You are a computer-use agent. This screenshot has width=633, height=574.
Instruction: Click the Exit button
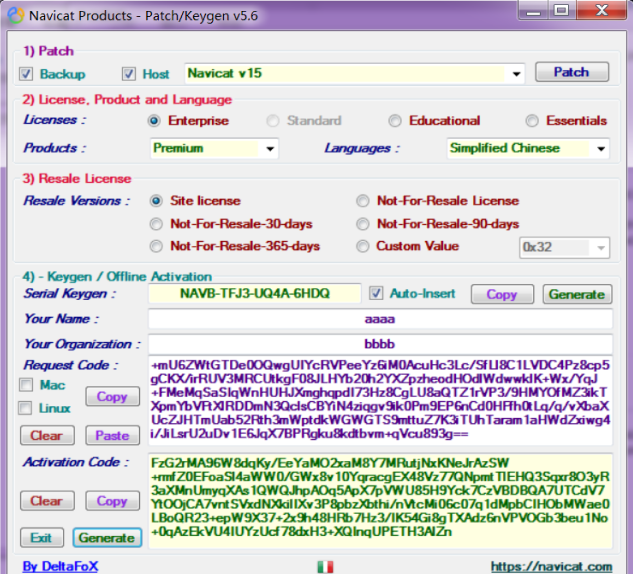coord(42,538)
